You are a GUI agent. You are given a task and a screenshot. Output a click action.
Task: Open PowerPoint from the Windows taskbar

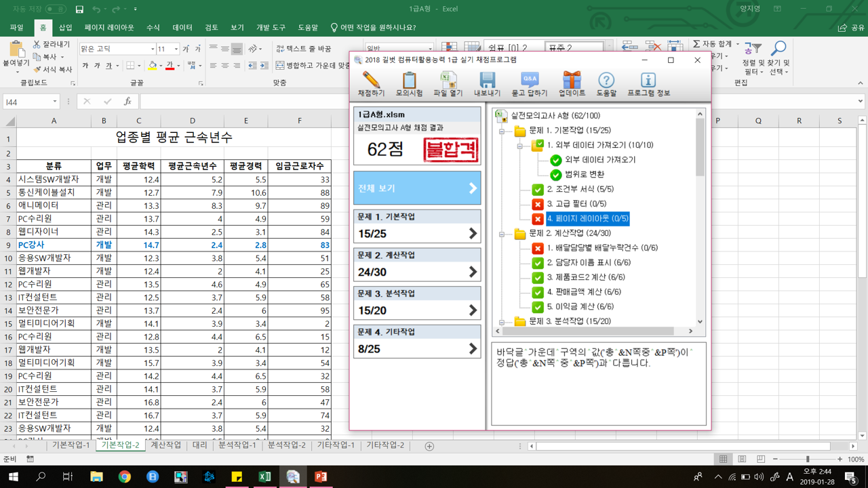(x=320, y=476)
